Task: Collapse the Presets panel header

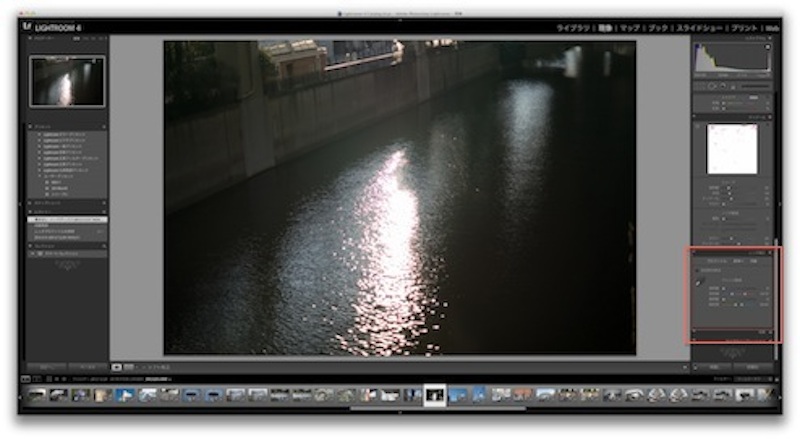Action: (x=67, y=127)
